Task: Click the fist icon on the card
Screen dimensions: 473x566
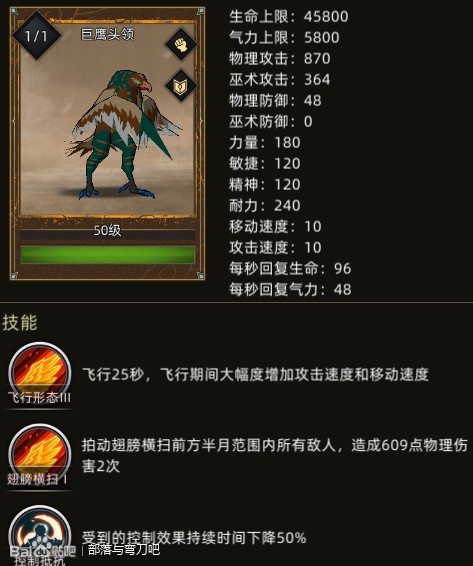Action: (181, 44)
